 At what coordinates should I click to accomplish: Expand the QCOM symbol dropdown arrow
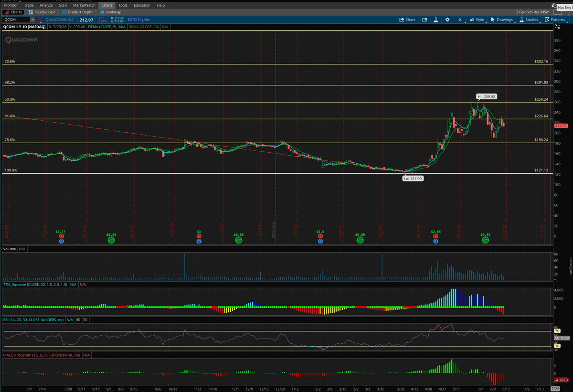pos(33,20)
